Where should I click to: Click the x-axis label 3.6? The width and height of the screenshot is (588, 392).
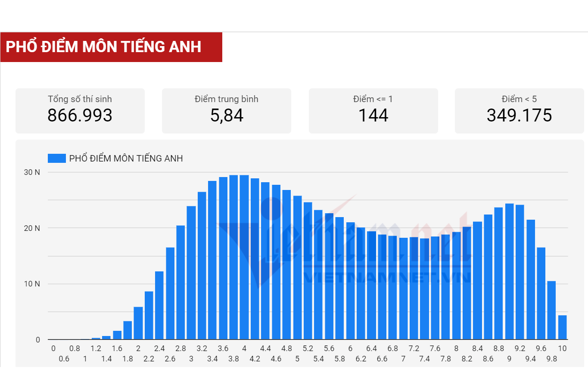point(223,348)
